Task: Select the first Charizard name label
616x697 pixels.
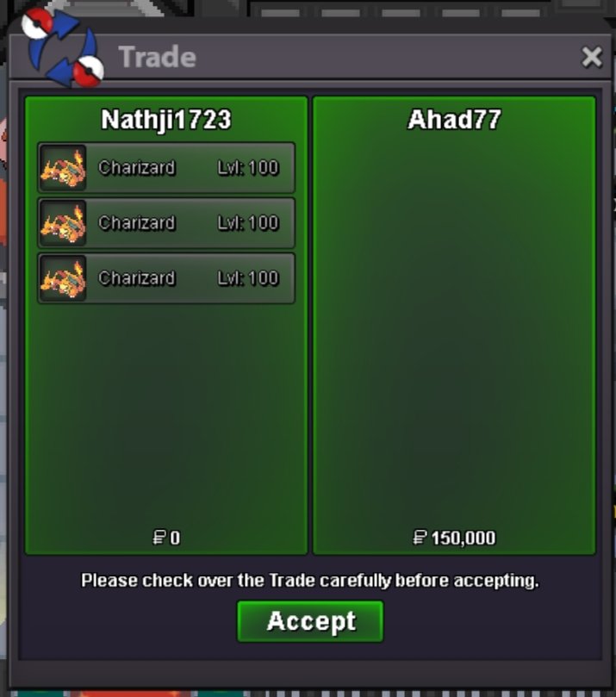Action: click(137, 168)
